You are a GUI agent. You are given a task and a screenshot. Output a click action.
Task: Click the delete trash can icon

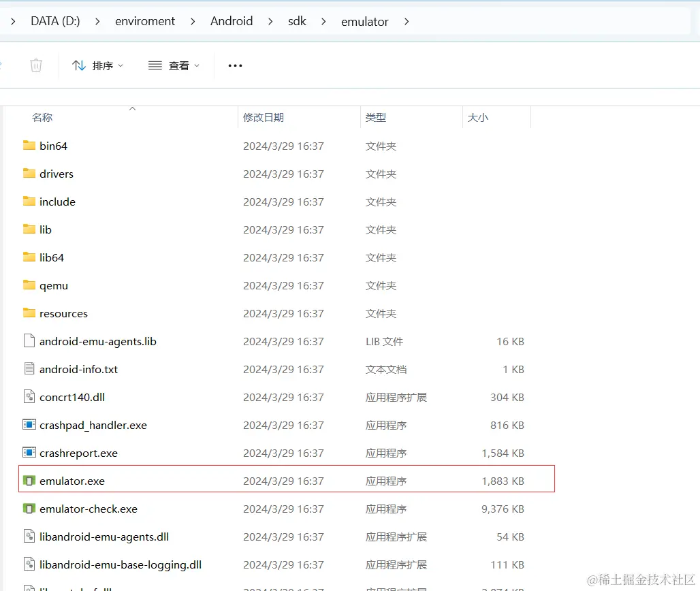click(36, 65)
